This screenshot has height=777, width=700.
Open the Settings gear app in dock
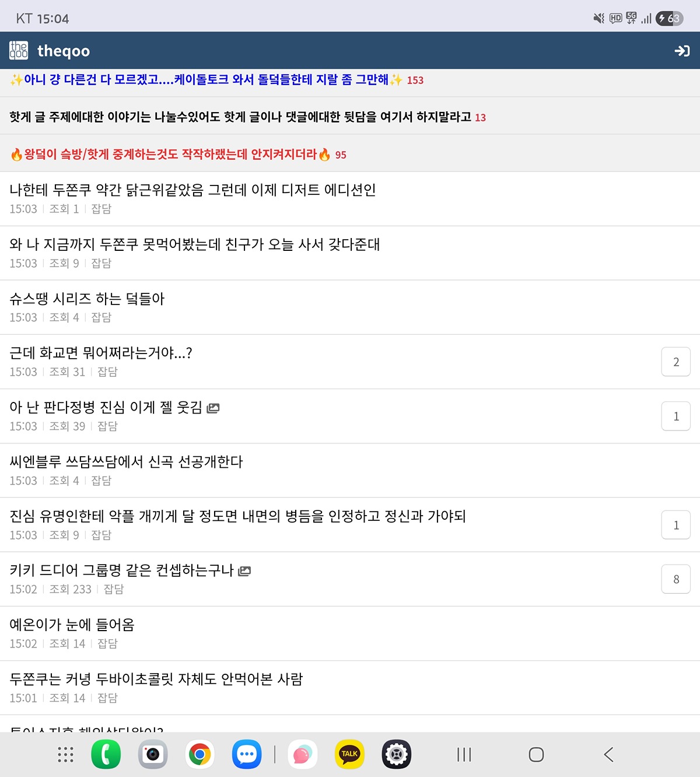397,754
